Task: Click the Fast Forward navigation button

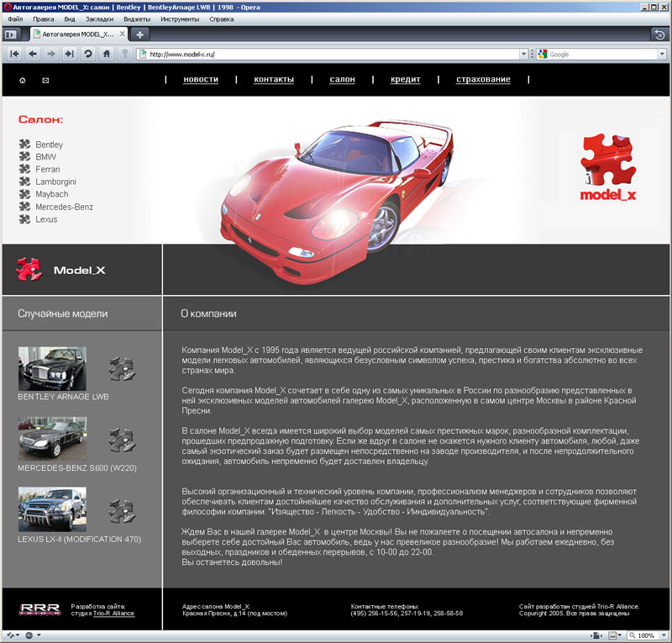Action: click(70, 54)
